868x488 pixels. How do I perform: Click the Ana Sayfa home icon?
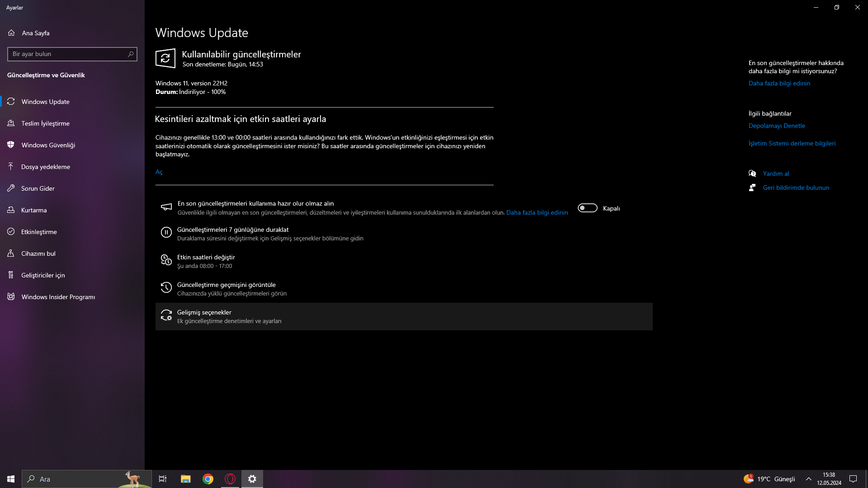[x=11, y=33]
